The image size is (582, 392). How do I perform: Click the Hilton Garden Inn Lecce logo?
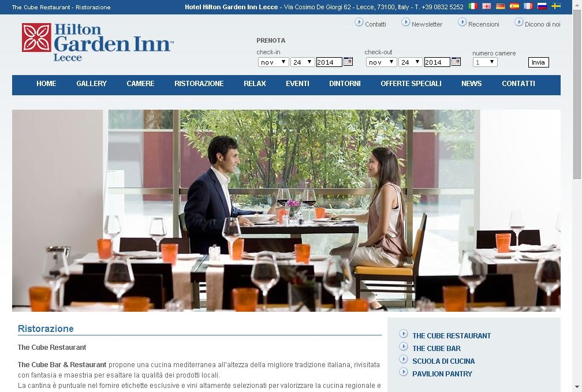pos(98,42)
